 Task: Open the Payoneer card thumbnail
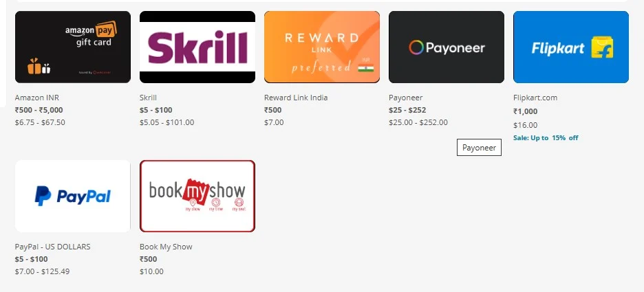click(447, 47)
